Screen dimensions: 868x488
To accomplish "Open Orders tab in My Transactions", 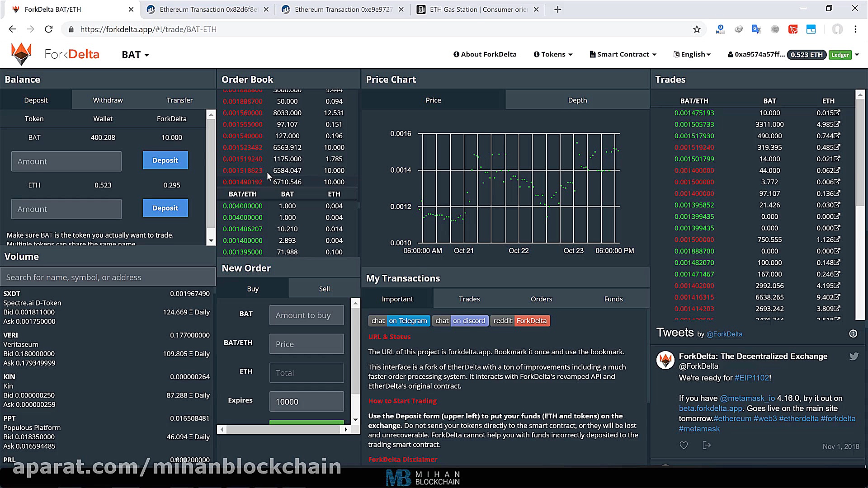I will coord(541,299).
